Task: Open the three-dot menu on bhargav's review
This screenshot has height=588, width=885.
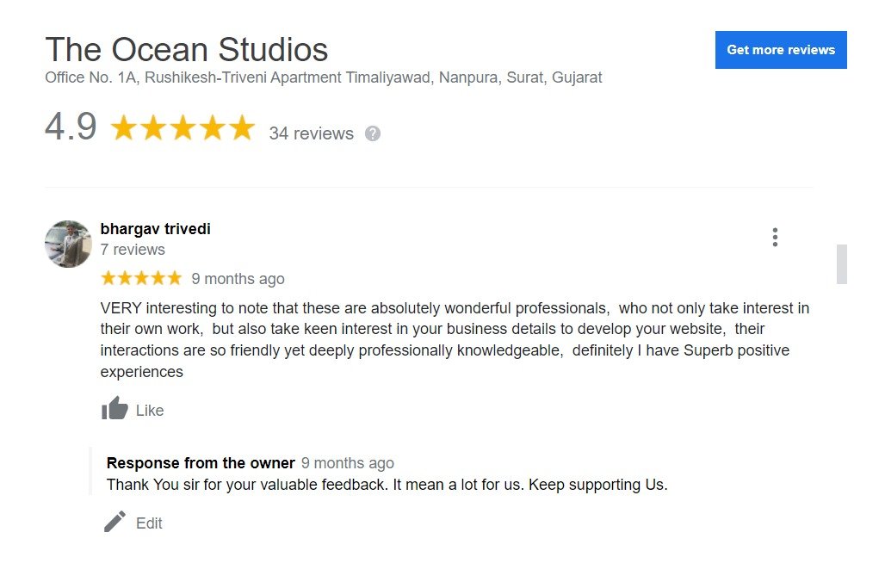Action: coord(775,237)
